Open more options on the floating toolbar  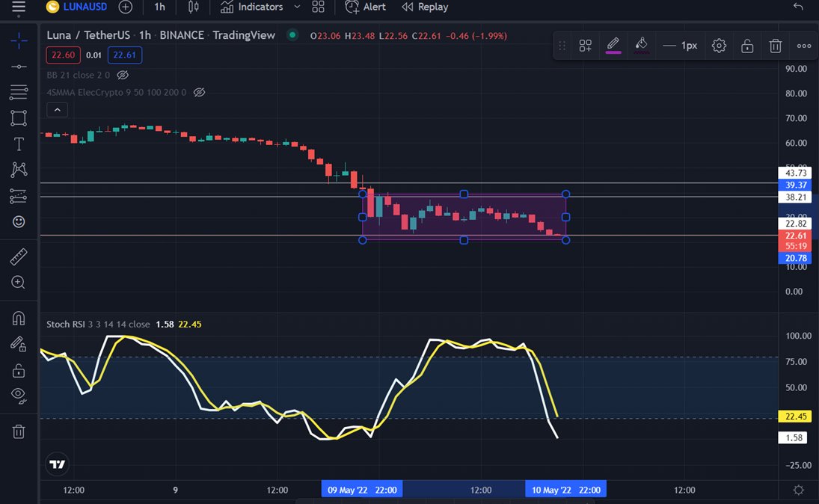tap(804, 46)
